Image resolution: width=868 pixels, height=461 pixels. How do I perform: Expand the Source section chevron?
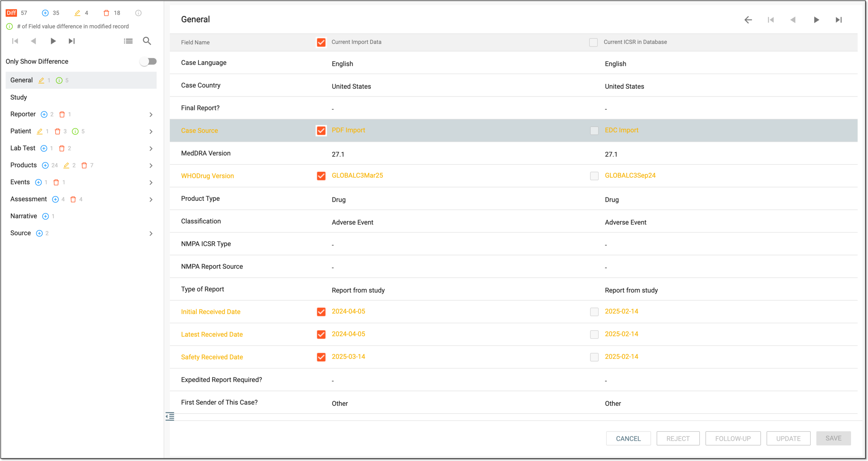[151, 234]
